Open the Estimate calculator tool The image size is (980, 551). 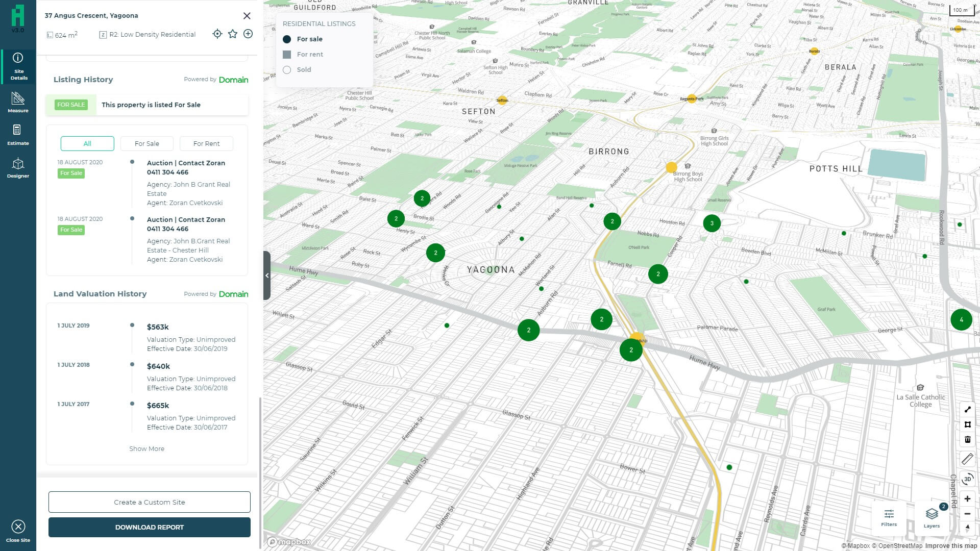coord(18,135)
